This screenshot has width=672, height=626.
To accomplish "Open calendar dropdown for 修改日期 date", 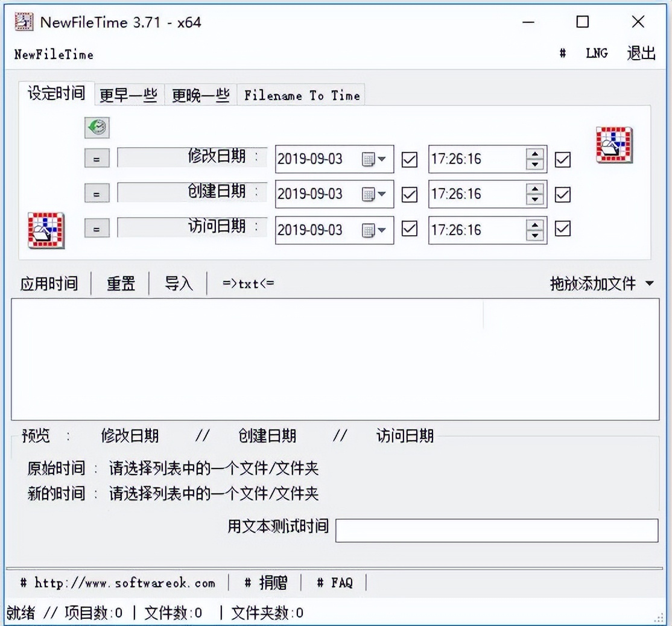I will (x=374, y=159).
